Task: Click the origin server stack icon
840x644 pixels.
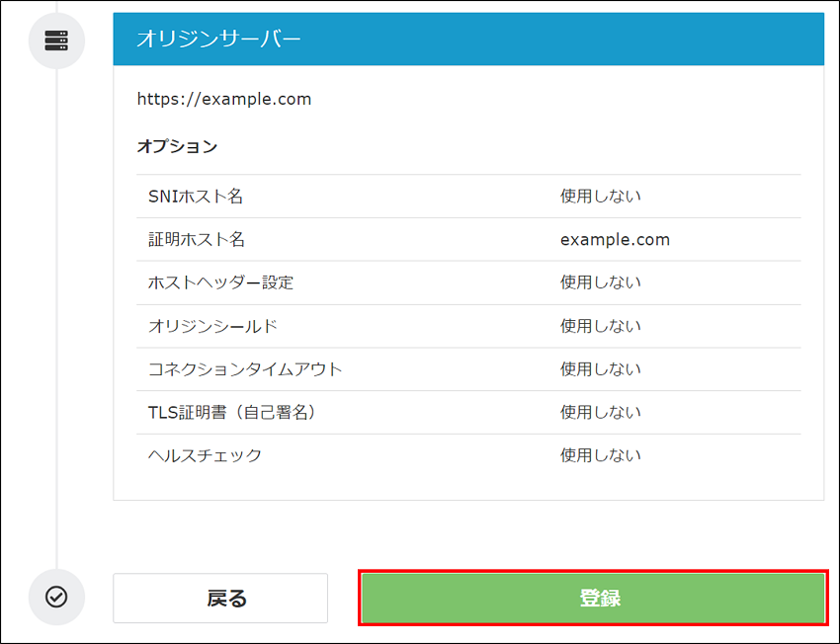Action: point(56,40)
